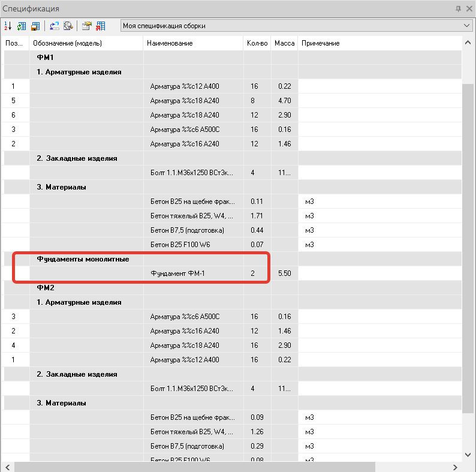Open the specification settings icon
Screen dimensions: 476x472
pos(87,26)
